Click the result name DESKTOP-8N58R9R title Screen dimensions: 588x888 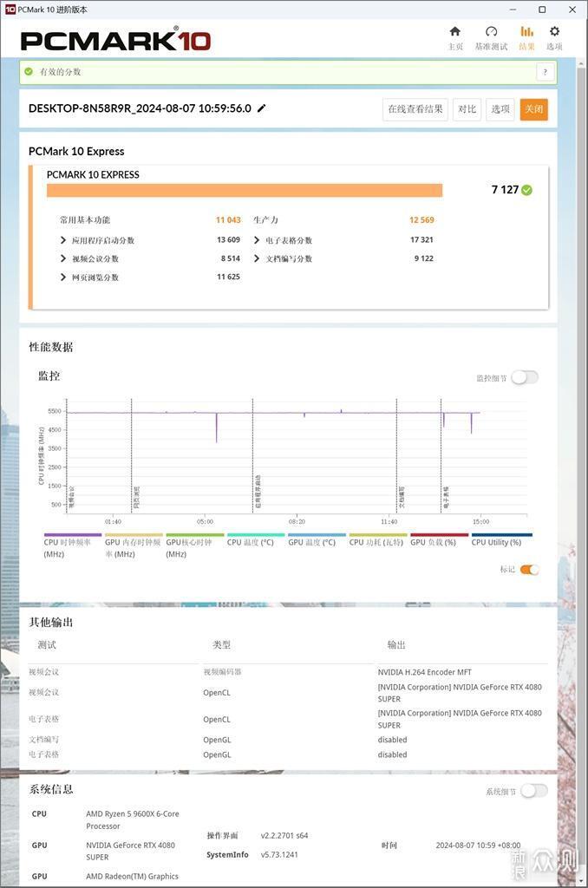tap(140, 108)
